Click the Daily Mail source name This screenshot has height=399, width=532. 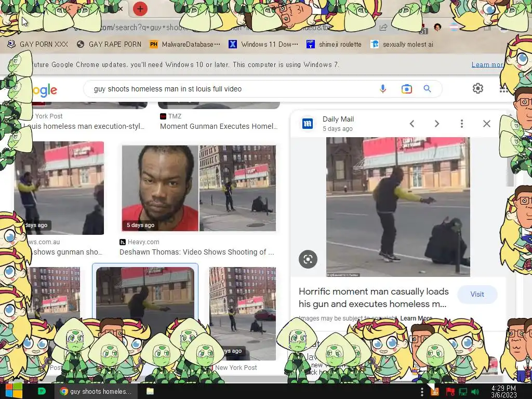point(338,119)
